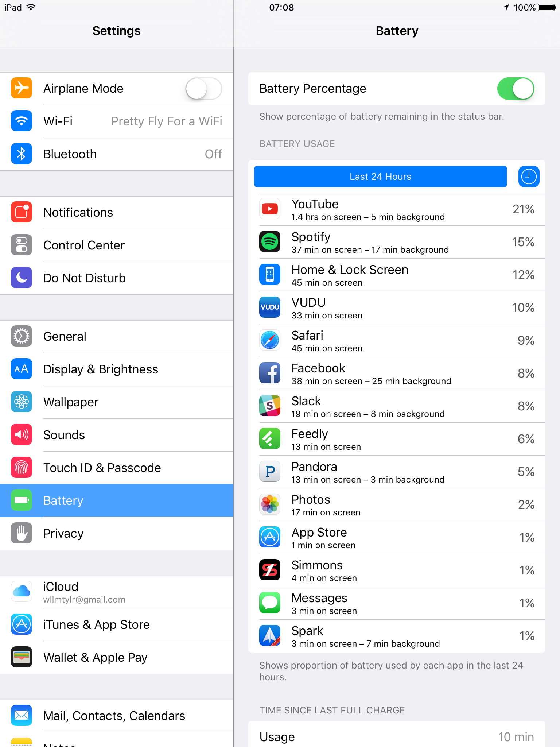Tap the Spotify icon in the usage list
560x747 pixels.
270,242
